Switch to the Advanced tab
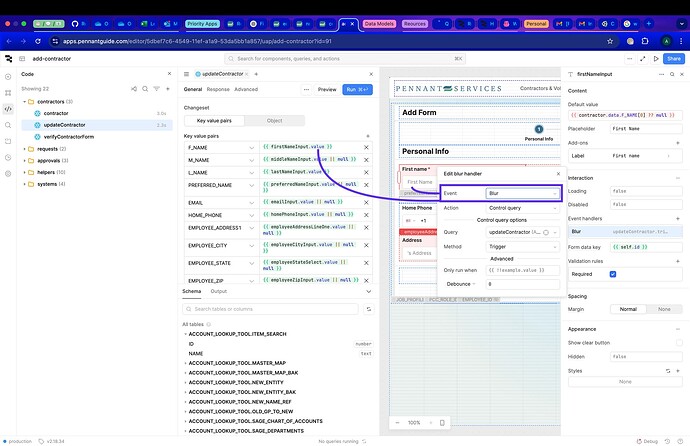690x446 pixels. click(246, 89)
